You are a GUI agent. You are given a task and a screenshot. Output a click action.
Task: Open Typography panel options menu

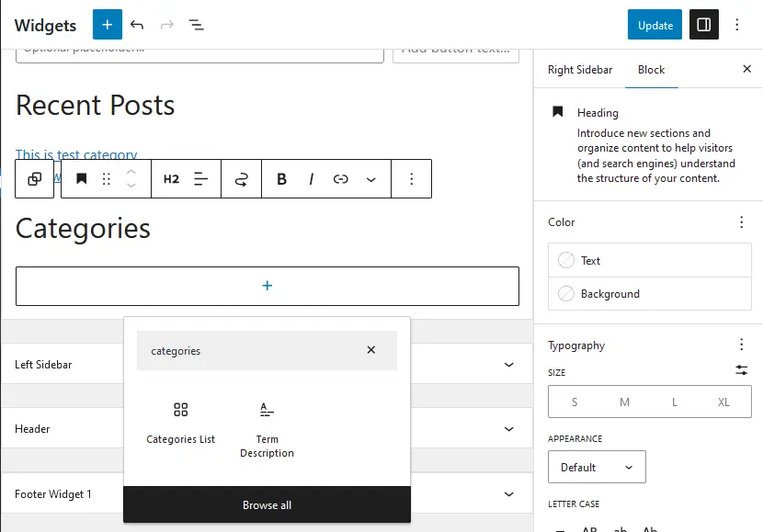click(x=741, y=345)
